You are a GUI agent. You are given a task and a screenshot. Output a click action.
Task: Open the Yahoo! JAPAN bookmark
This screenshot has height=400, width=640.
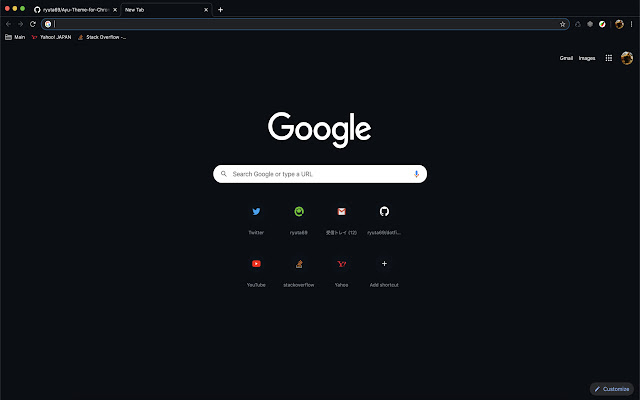51,37
